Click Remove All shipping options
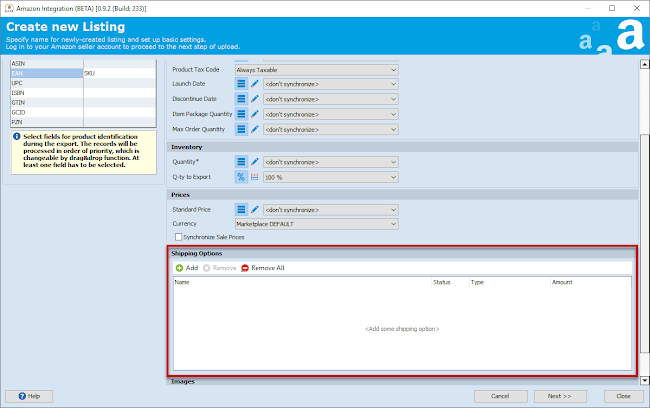Image resolution: width=650 pixels, height=408 pixels. pos(263,268)
